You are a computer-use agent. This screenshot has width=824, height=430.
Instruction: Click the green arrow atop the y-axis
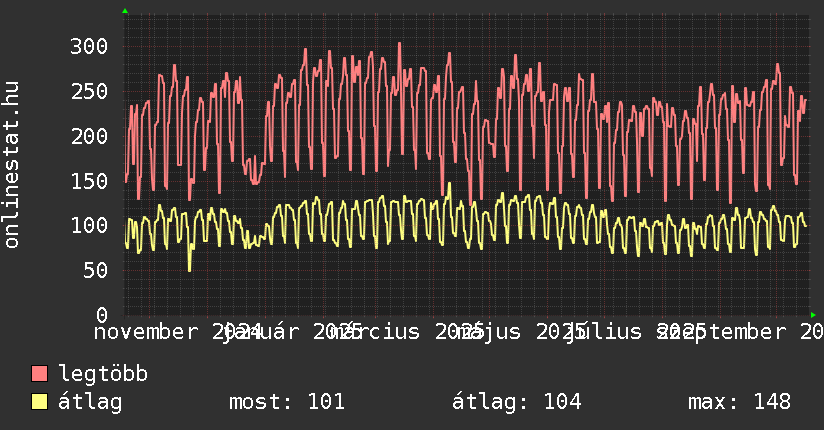(x=125, y=11)
